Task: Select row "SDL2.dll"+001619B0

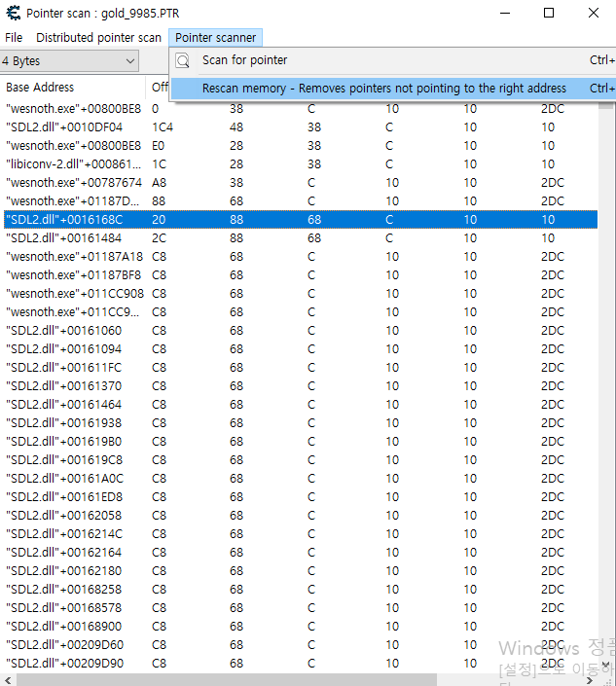Action: [301, 442]
